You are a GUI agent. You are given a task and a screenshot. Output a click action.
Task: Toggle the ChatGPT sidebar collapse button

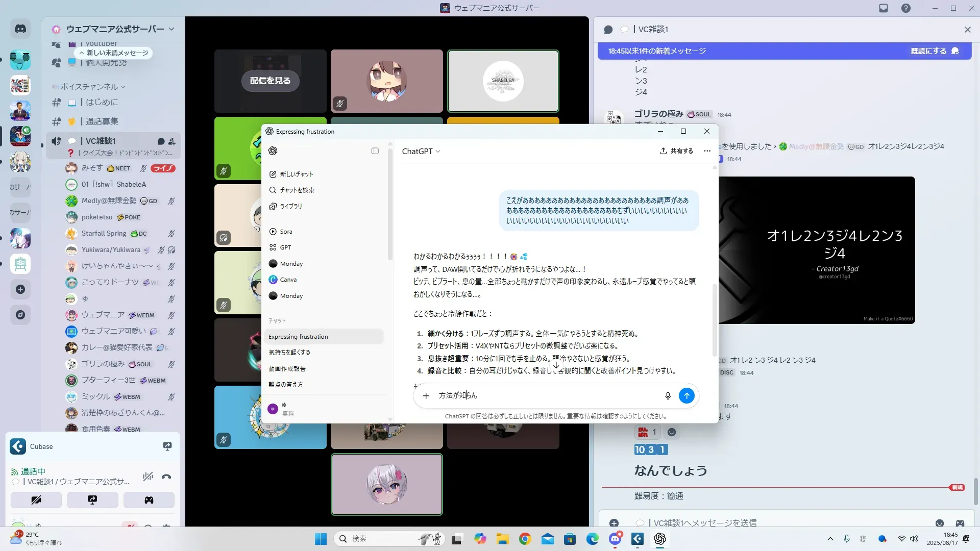click(x=375, y=151)
